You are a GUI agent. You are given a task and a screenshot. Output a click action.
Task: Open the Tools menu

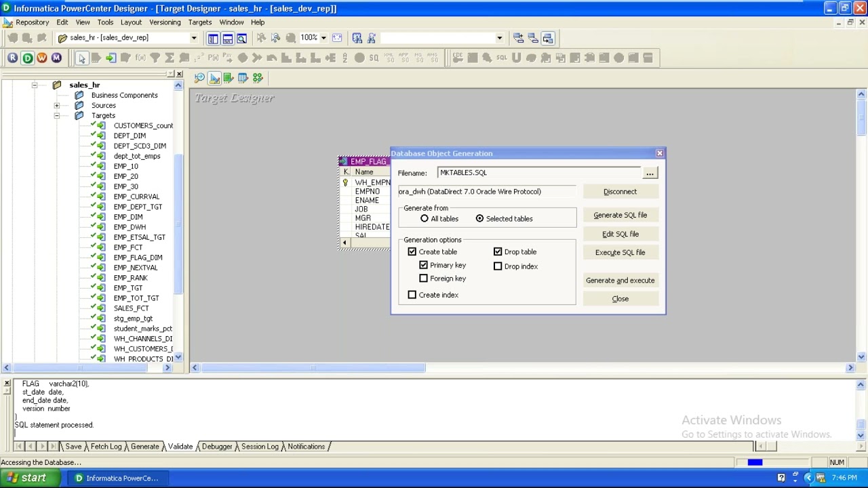(x=105, y=22)
